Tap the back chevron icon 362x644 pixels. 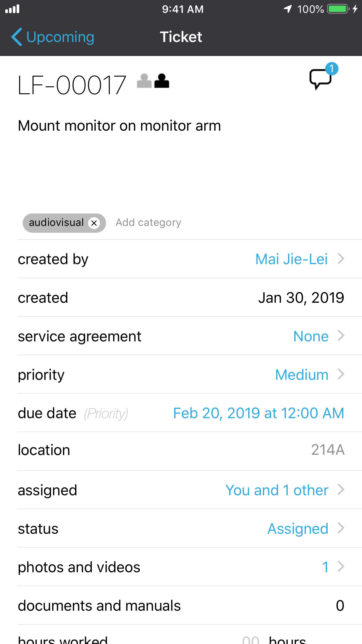coord(17,37)
